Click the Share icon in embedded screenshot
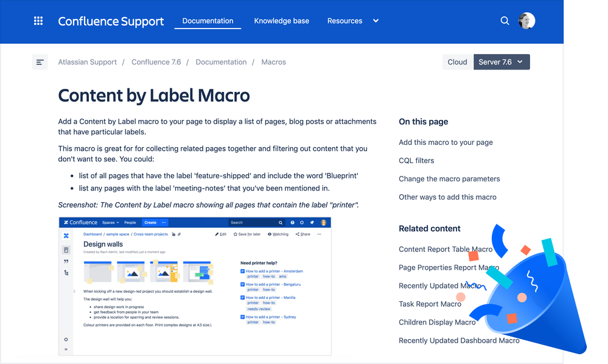The image size is (608, 364). point(303,234)
